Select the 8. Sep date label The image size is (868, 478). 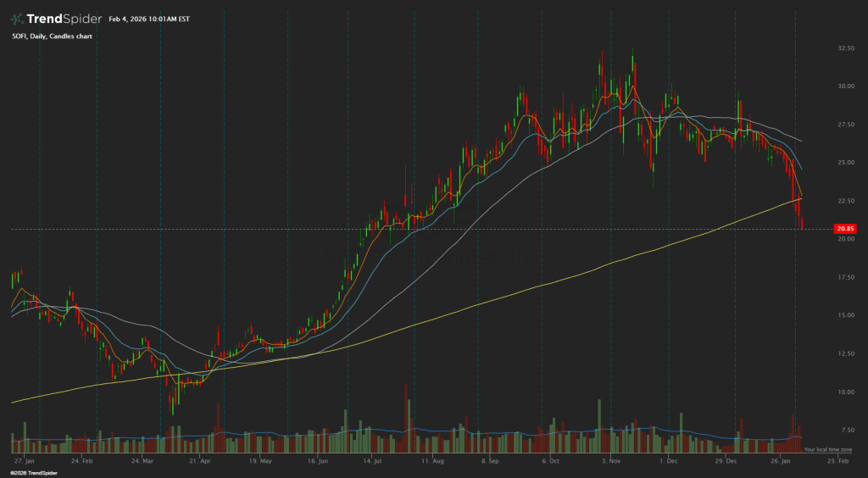point(489,462)
